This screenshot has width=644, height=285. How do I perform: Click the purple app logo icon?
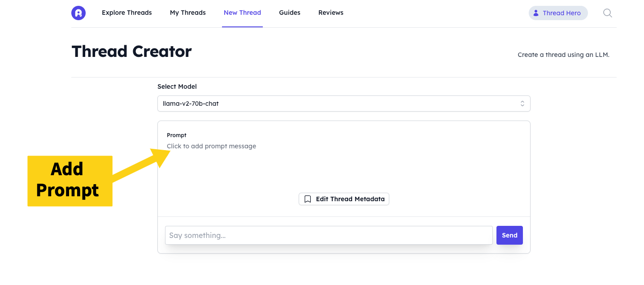(78, 13)
